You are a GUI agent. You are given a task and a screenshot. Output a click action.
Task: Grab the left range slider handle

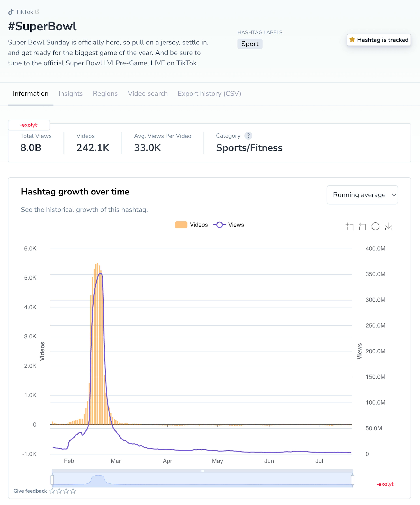(52, 480)
